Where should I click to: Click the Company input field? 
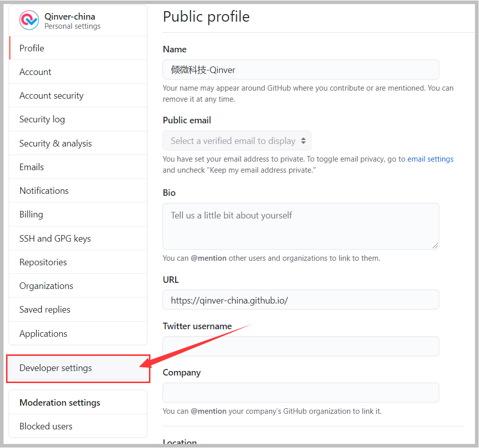(x=300, y=393)
